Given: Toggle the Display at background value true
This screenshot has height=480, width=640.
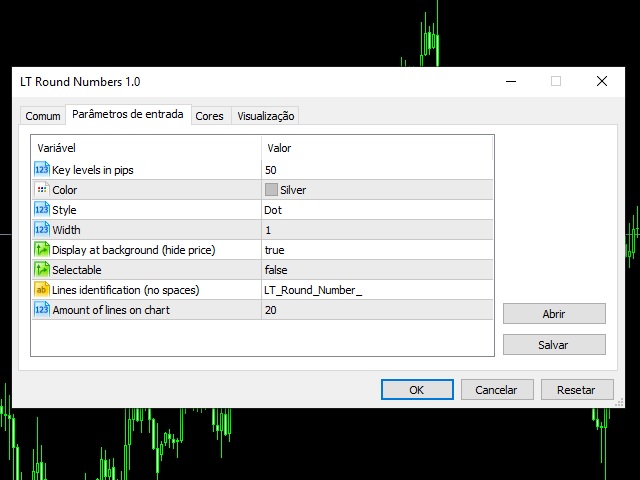Looking at the screenshot, I should tap(377, 250).
